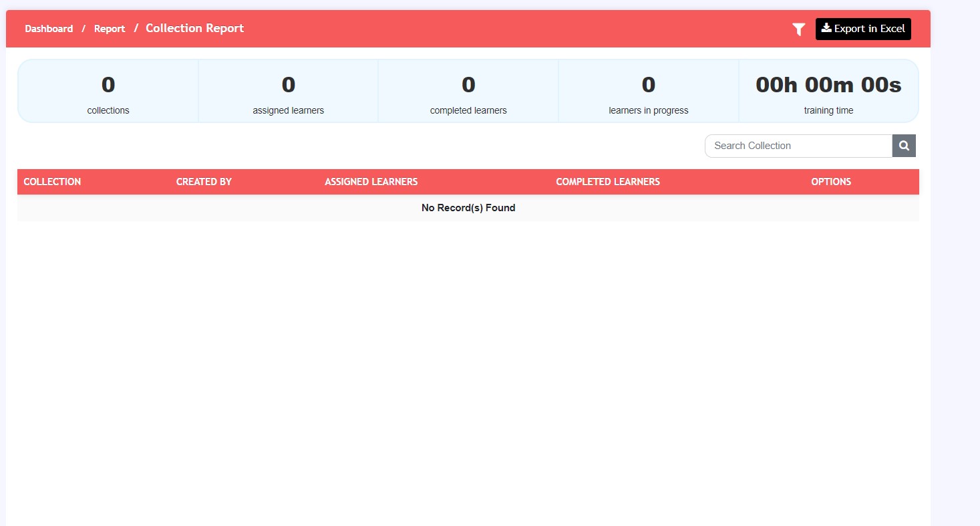Click the learners in progress card
The height and width of the screenshot is (526, 980).
649,92
